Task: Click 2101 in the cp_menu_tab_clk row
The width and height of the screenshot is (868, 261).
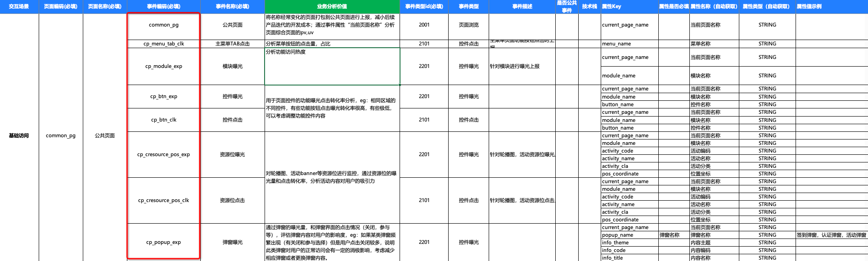Action: (424, 44)
